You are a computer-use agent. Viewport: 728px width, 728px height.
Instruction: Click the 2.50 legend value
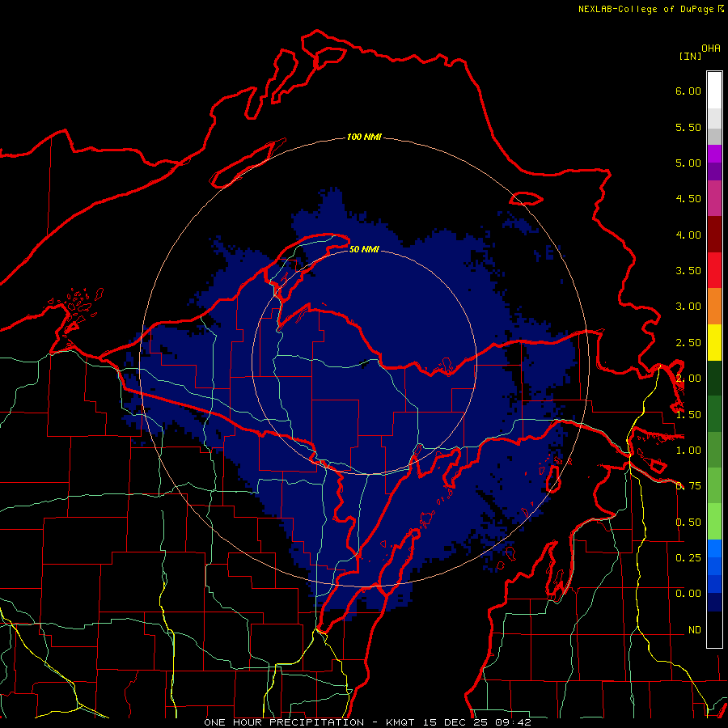point(688,342)
